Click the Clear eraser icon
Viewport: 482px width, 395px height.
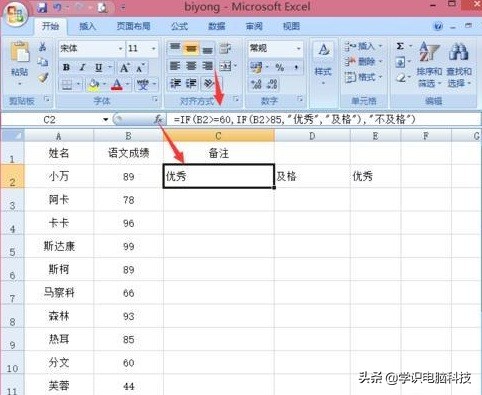pyautogui.click(x=400, y=78)
